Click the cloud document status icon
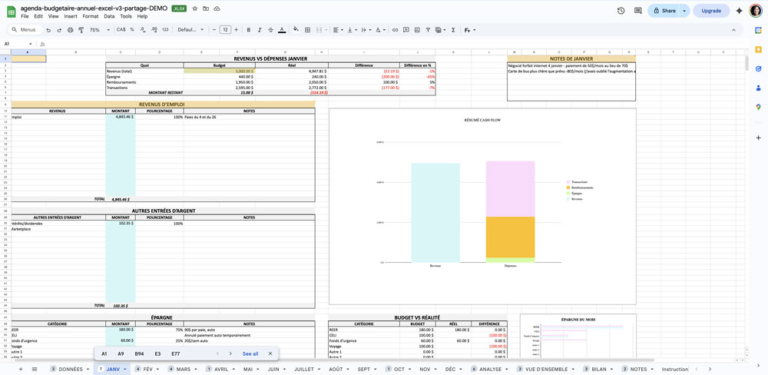This screenshot has width=768, height=375. tap(217, 9)
